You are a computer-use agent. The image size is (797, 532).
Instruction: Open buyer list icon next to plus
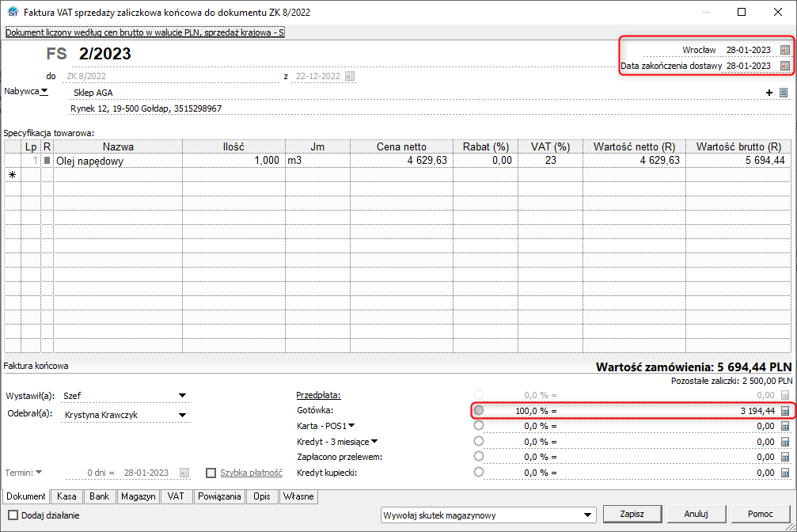(x=784, y=93)
